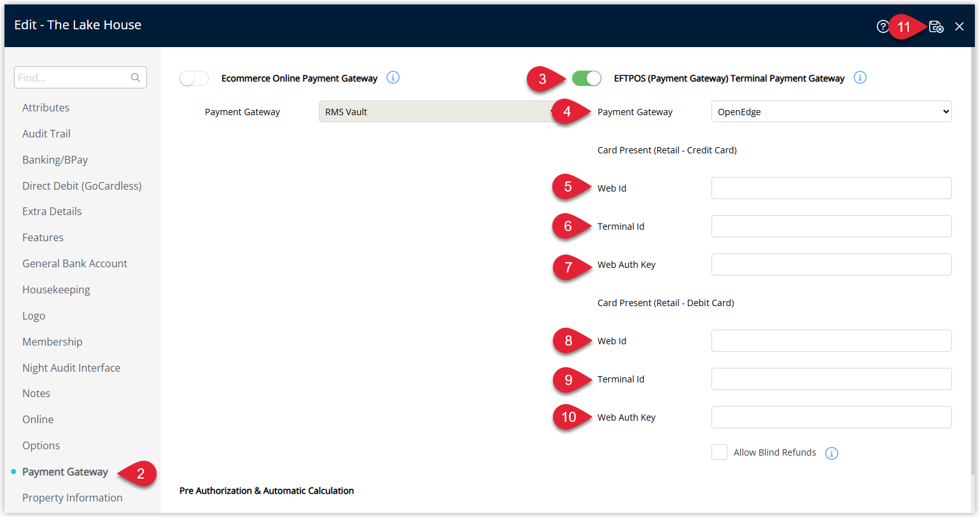The image size is (980, 518).
Task: Enable the Ecommerce Online Payment Gateway toggle
Action: pyautogui.click(x=194, y=78)
